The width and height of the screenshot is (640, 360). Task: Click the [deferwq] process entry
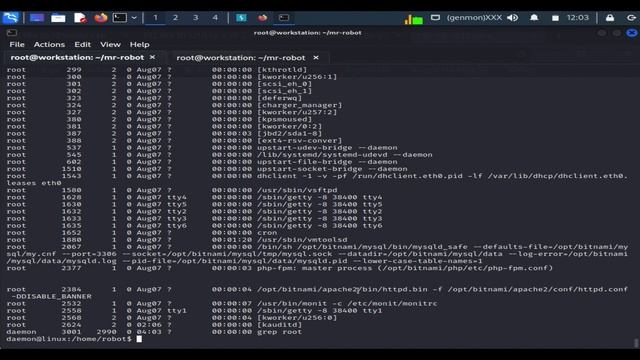point(280,98)
